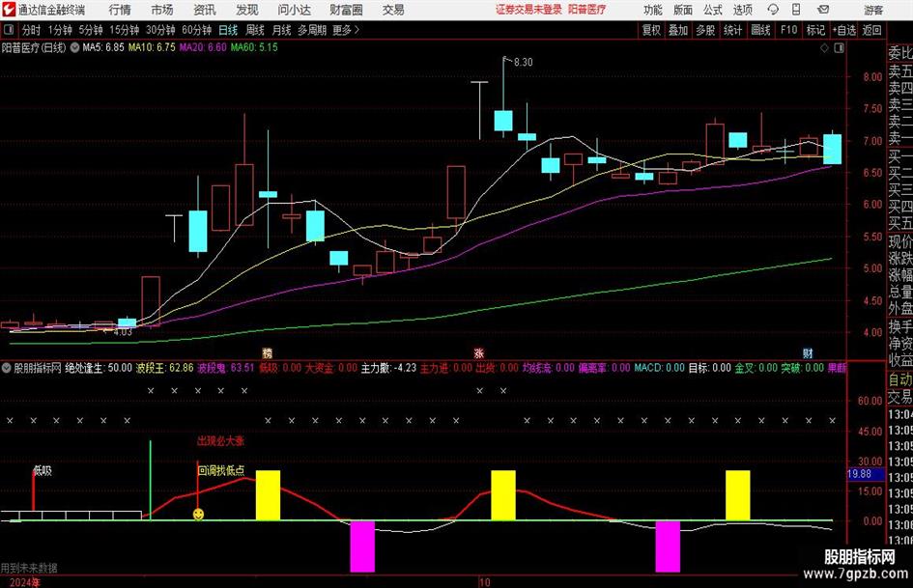Click the diamond icon above the chart
The width and height of the screenshot is (913, 588).
pyautogui.click(x=824, y=48)
